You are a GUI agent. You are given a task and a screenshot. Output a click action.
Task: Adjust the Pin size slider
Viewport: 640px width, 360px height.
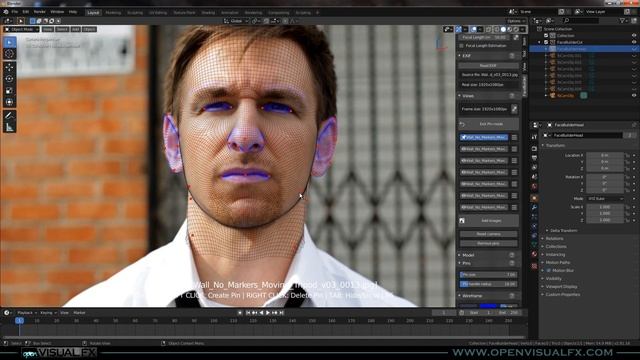(x=488, y=275)
